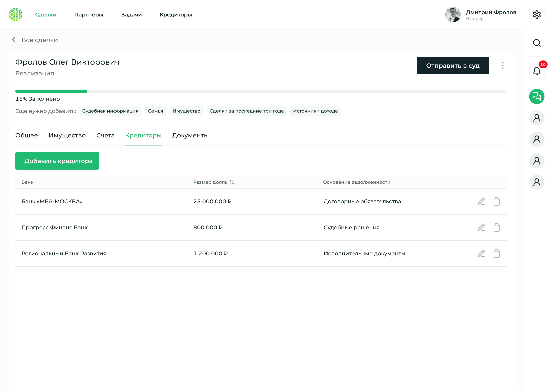Click the green hexagon app logo
This screenshot has width=551, height=392.
(15, 15)
